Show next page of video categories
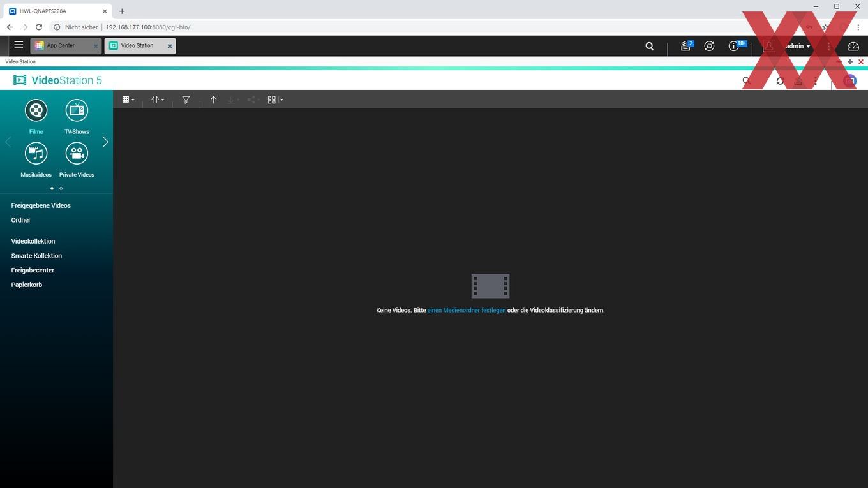Screen dimensions: 868x488 click(x=105, y=142)
